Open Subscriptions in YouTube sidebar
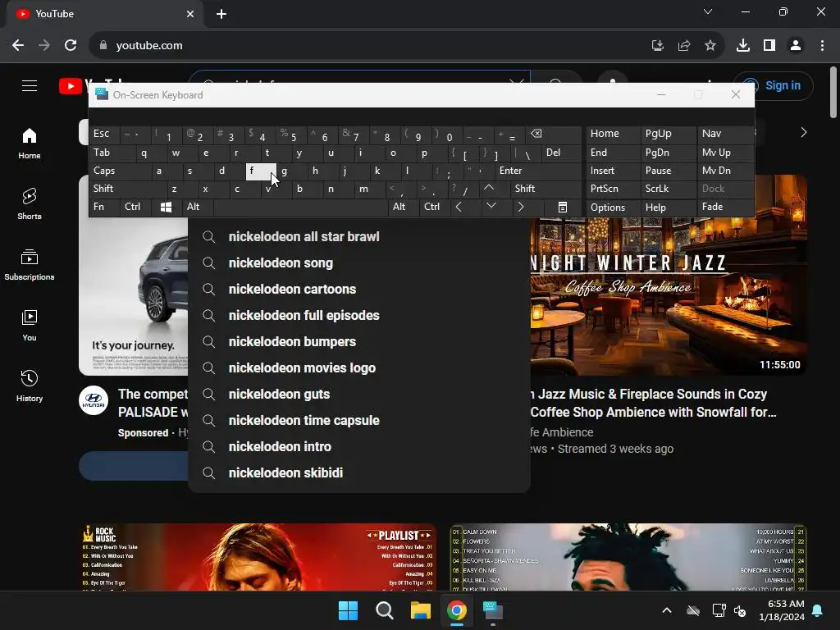This screenshot has height=630, width=840. 30,265
